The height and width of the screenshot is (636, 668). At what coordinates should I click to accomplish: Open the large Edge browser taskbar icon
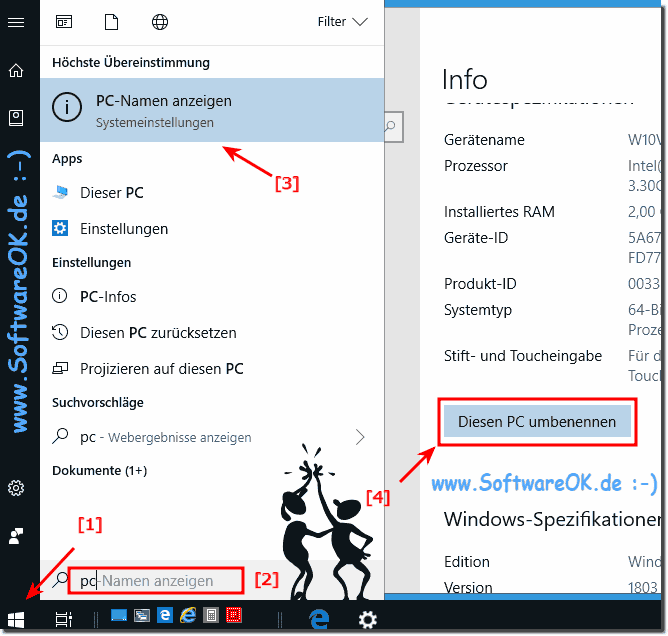[x=320, y=619]
